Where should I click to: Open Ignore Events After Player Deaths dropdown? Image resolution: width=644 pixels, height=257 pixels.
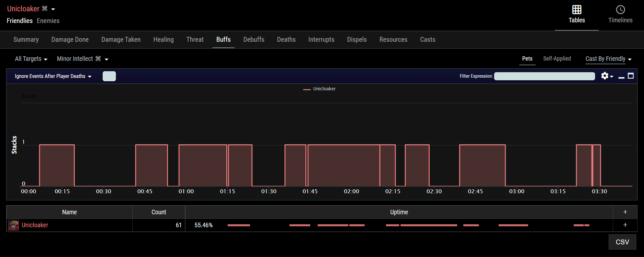coord(53,76)
